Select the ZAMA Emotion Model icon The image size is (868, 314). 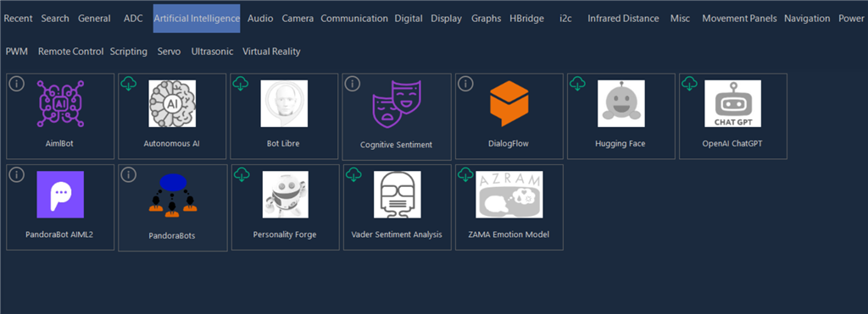tap(509, 195)
